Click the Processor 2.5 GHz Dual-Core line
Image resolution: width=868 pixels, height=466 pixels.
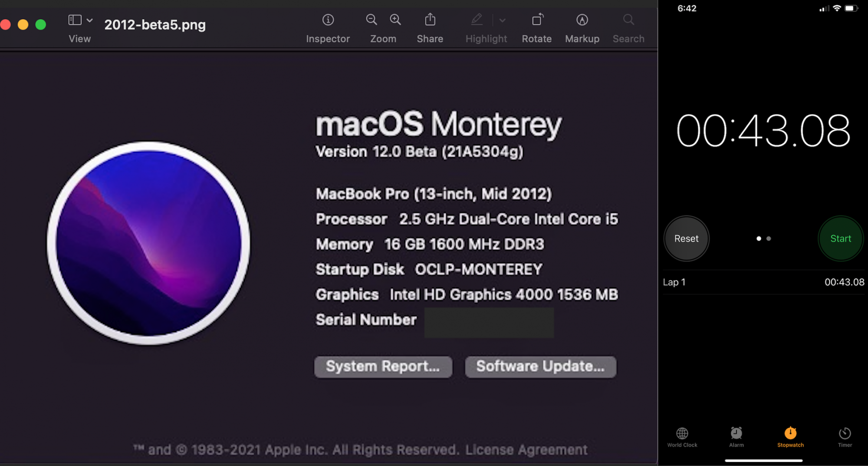(x=467, y=219)
